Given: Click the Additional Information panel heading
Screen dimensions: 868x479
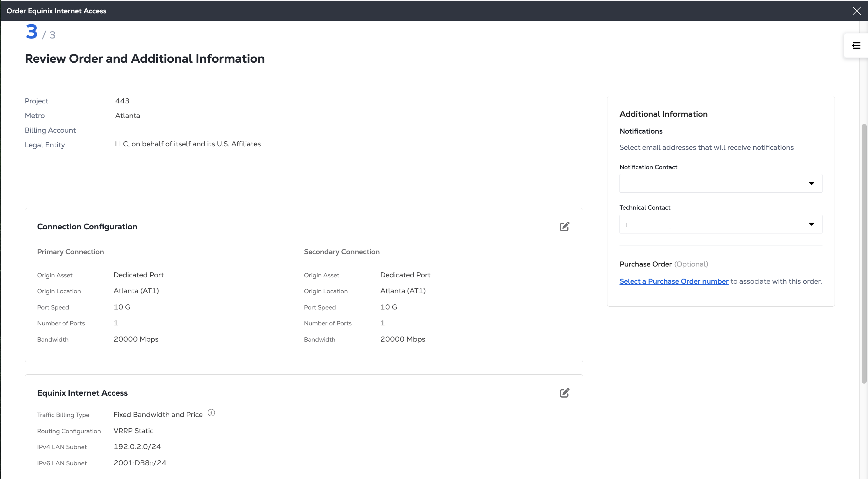Looking at the screenshot, I should pyautogui.click(x=663, y=114).
